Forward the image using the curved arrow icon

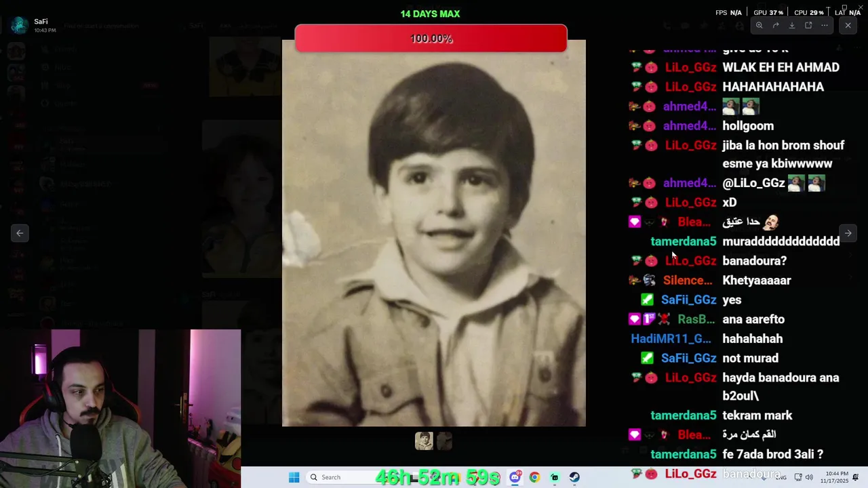776,25
